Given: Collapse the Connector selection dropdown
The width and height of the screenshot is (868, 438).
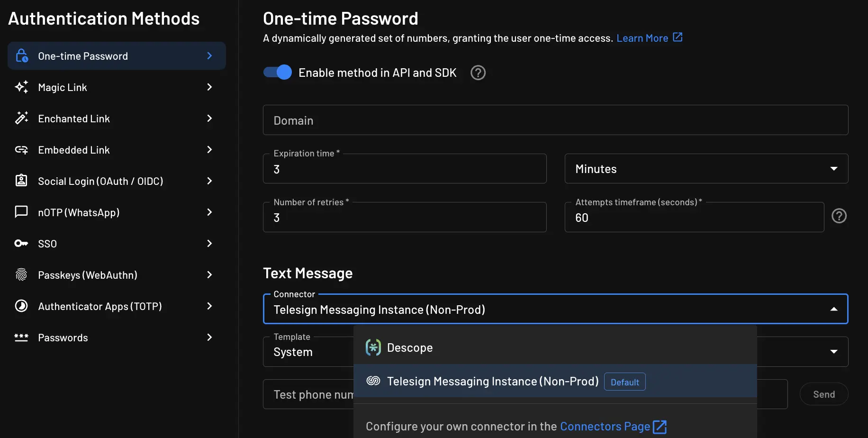Looking at the screenshot, I should coord(834,309).
